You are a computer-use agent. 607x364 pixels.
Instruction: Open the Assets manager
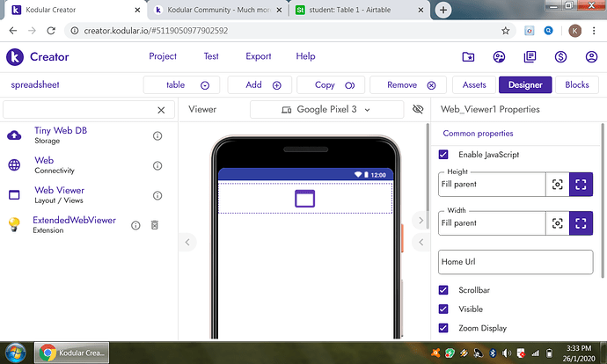pyautogui.click(x=474, y=85)
